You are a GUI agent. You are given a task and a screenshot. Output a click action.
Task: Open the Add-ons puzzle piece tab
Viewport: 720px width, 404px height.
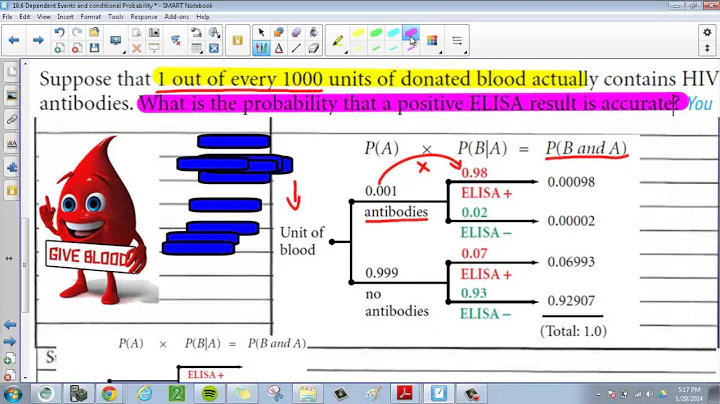pyautogui.click(x=11, y=167)
